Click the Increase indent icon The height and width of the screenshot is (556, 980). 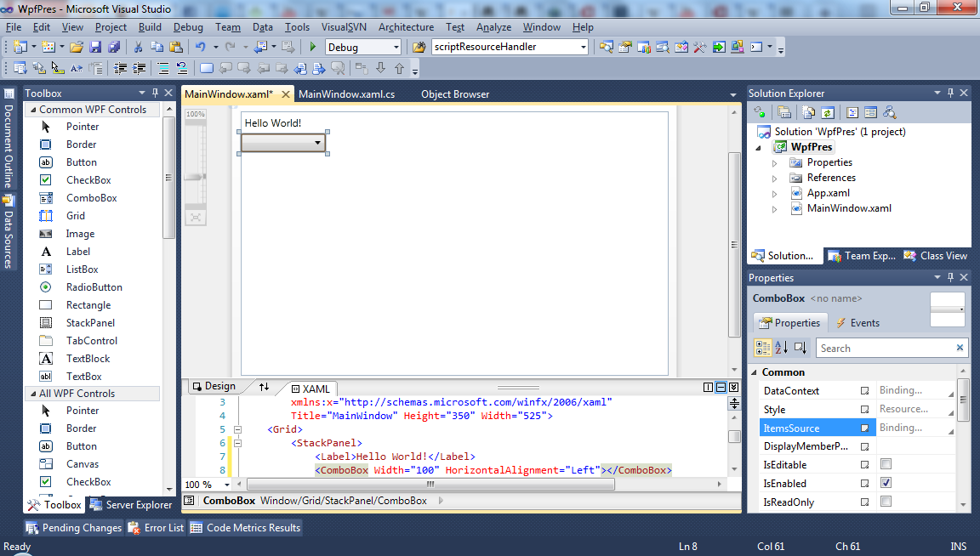(x=139, y=68)
